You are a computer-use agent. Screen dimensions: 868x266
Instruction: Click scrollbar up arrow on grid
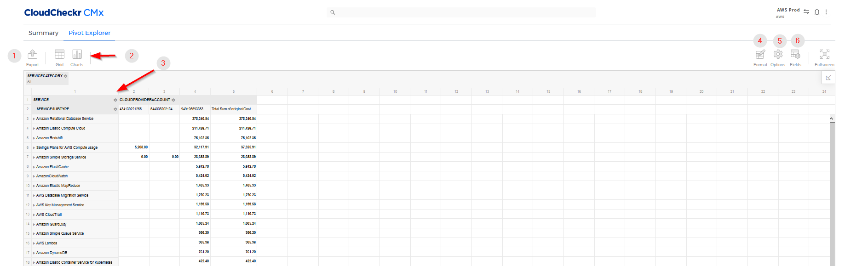pyautogui.click(x=832, y=119)
